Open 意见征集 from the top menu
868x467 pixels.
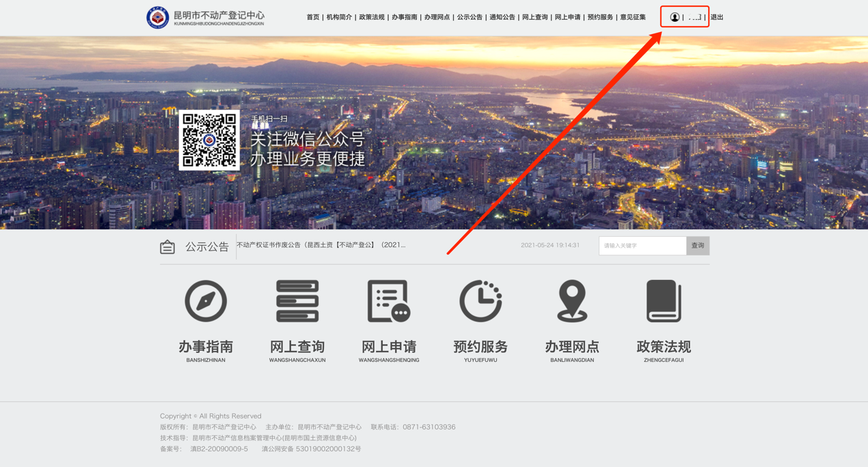(633, 17)
